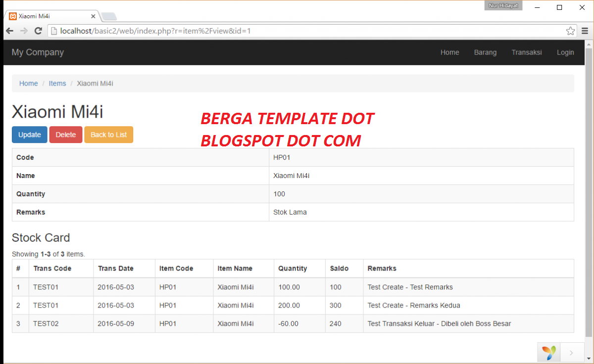Close the Xiaomi Mi4i browser tab

(x=94, y=16)
